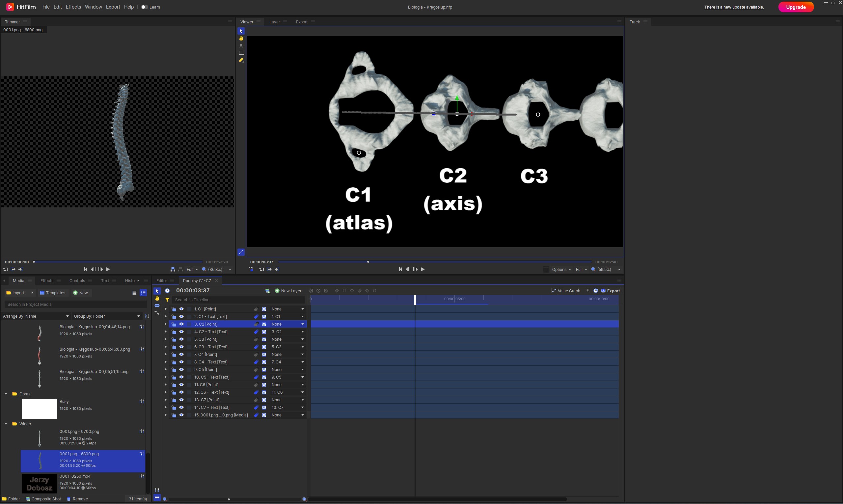The image size is (843, 504).
Task: Click the Viewer play button
Action: (x=422, y=269)
